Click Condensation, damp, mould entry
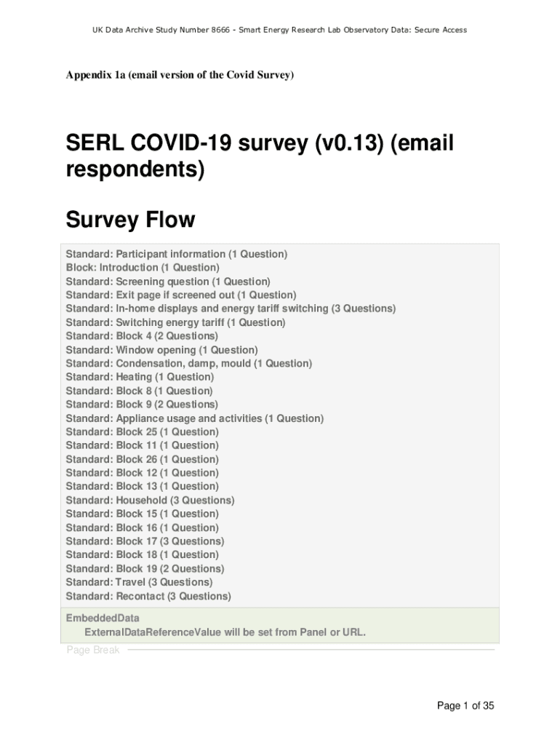The width and height of the screenshot is (560, 745). tap(188, 363)
